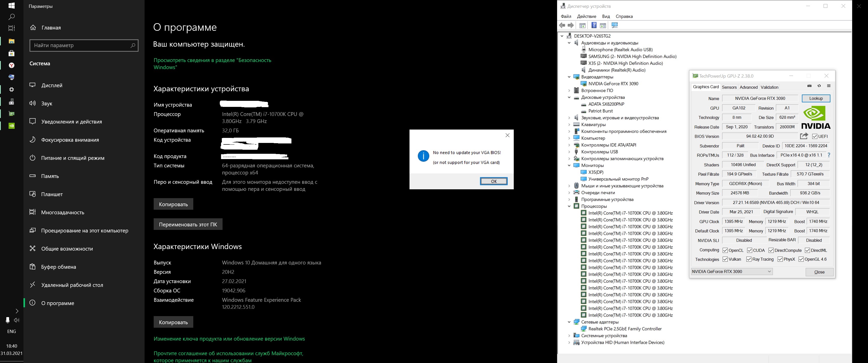Collapse the Процессоры tree node
The image size is (868, 363).
click(x=569, y=206)
